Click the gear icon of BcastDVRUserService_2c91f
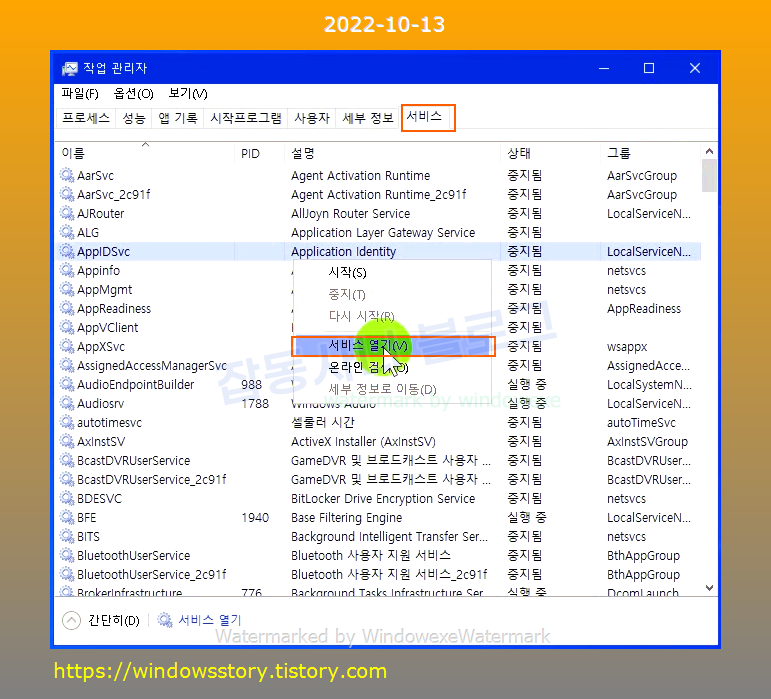Image resolution: width=771 pixels, height=699 pixels. tap(67, 479)
